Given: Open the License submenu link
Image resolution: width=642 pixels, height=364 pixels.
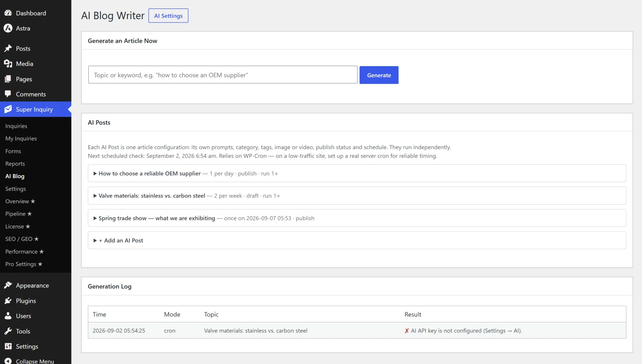Looking at the screenshot, I should click(x=18, y=226).
